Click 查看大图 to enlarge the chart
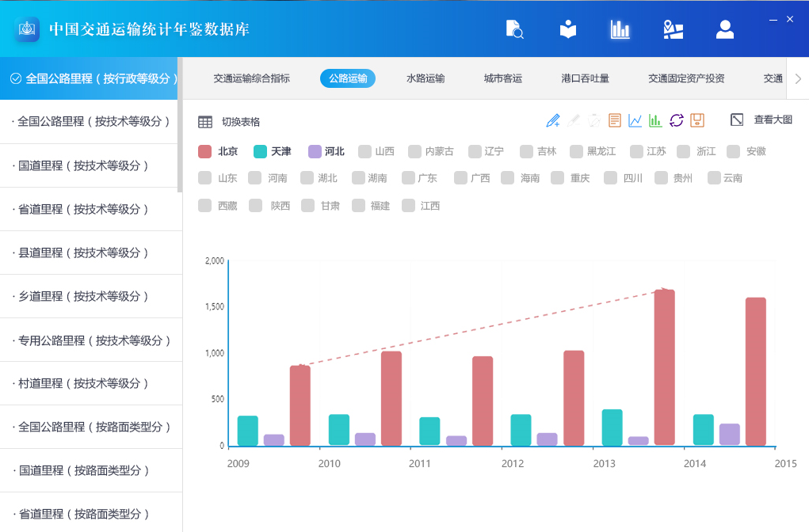This screenshot has width=809, height=532. [761, 120]
